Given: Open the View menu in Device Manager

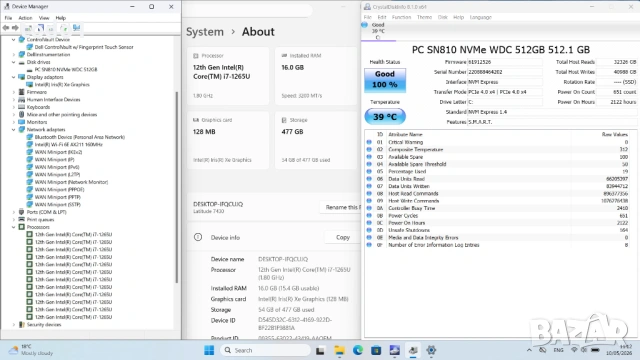Looking at the screenshot, I should (44, 18).
